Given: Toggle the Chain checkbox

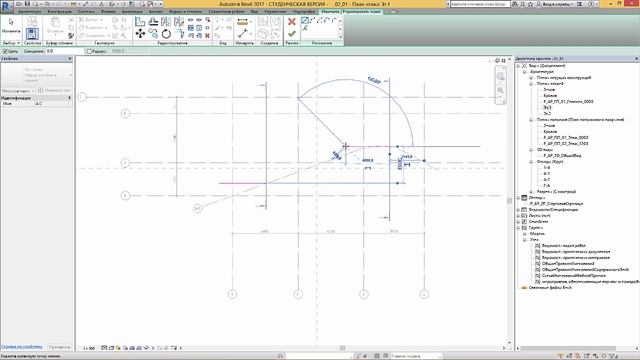Looking at the screenshot, I should tap(5, 51).
